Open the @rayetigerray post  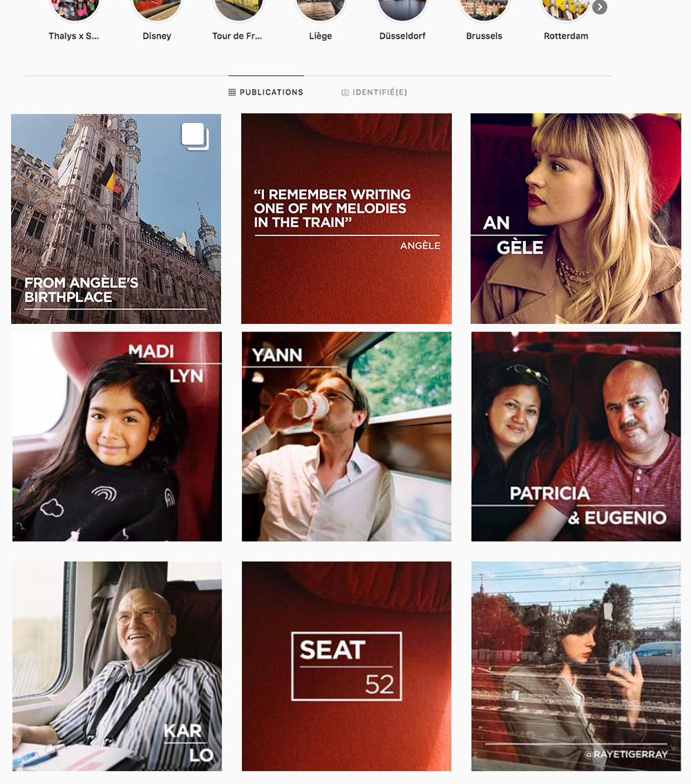pos(576,666)
